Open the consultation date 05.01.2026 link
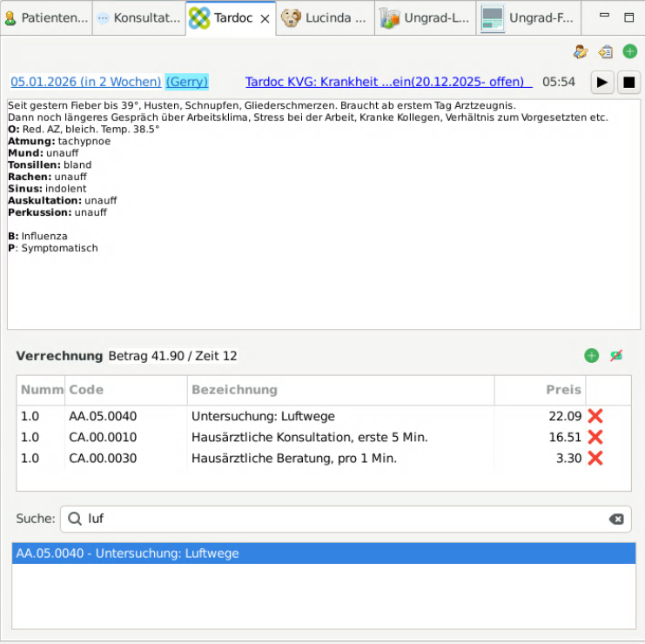 (85, 82)
